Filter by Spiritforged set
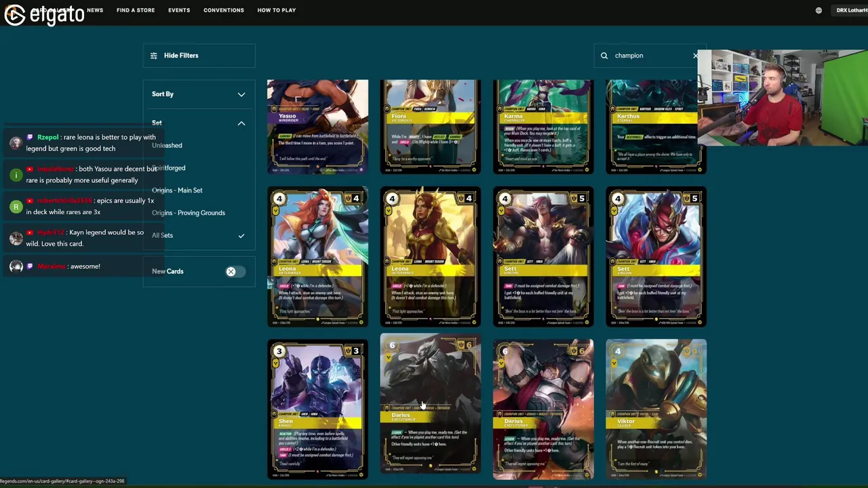 (x=168, y=167)
